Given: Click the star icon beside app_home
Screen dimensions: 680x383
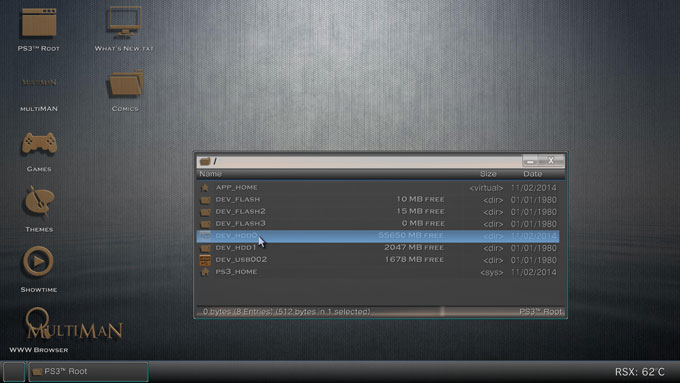Looking at the screenshot, I should click(205, 187).
